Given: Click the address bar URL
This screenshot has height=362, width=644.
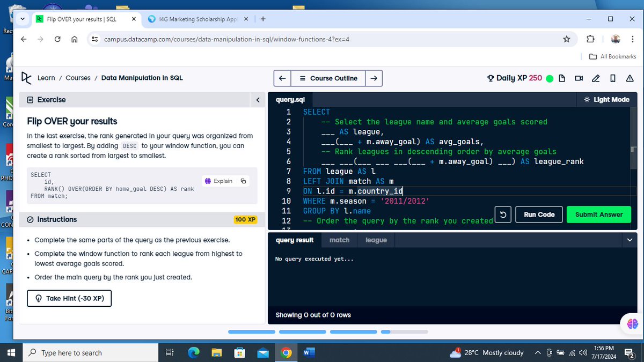Looking at the screenshot, I should [x=226, y=39].
